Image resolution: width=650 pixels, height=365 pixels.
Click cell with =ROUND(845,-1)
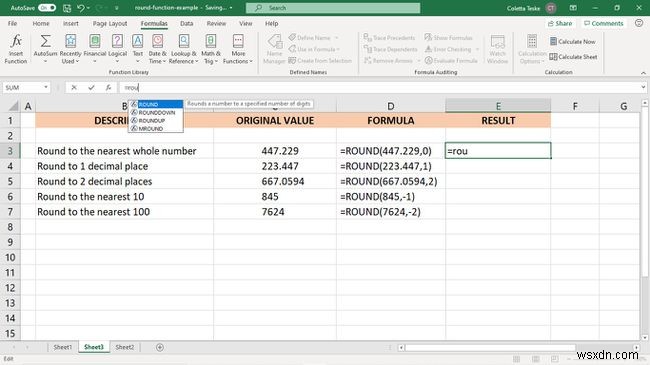click(391, 197)
